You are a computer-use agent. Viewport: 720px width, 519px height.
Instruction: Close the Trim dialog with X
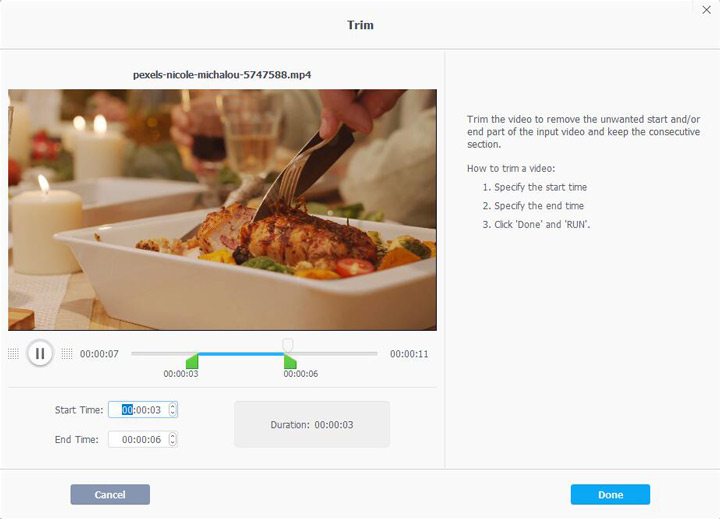[x=706, y=10]
